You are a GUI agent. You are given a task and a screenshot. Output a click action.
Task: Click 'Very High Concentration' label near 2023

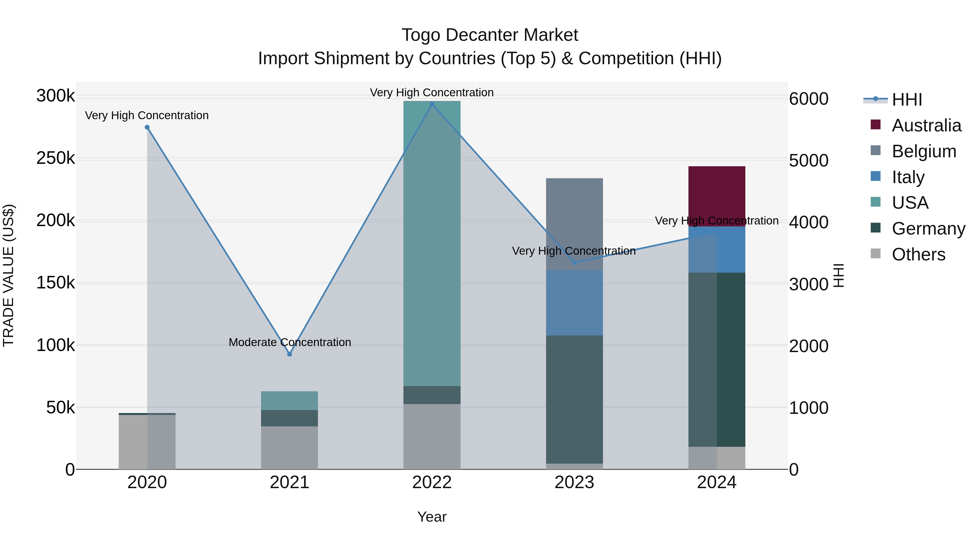tap(574, 251)
